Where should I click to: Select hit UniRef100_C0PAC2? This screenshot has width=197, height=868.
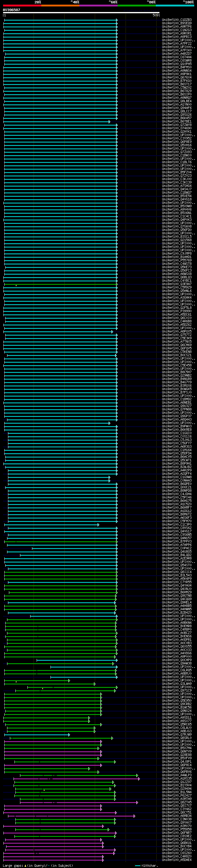pos(176,549)
